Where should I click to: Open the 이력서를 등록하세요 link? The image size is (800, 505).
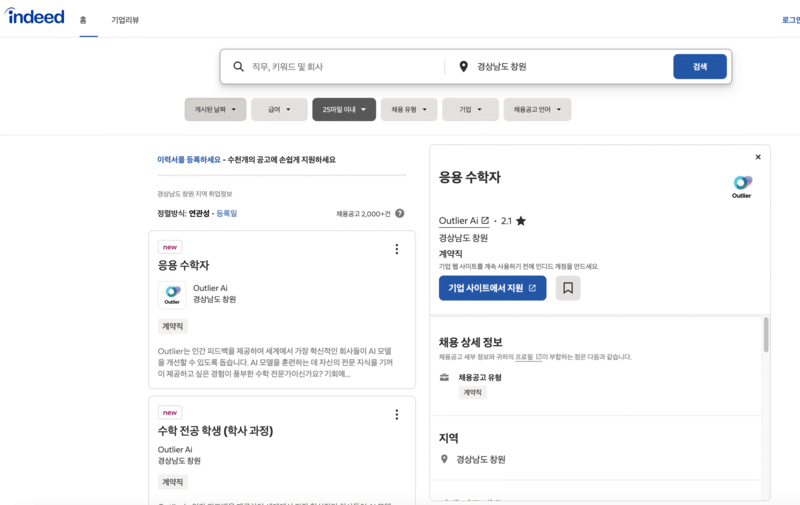coord(189,160)
